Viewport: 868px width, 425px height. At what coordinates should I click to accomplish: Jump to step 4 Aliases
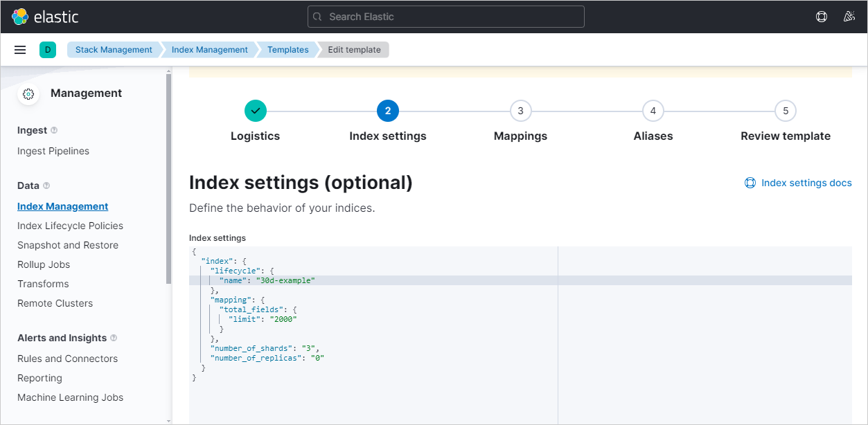[653, 111]
